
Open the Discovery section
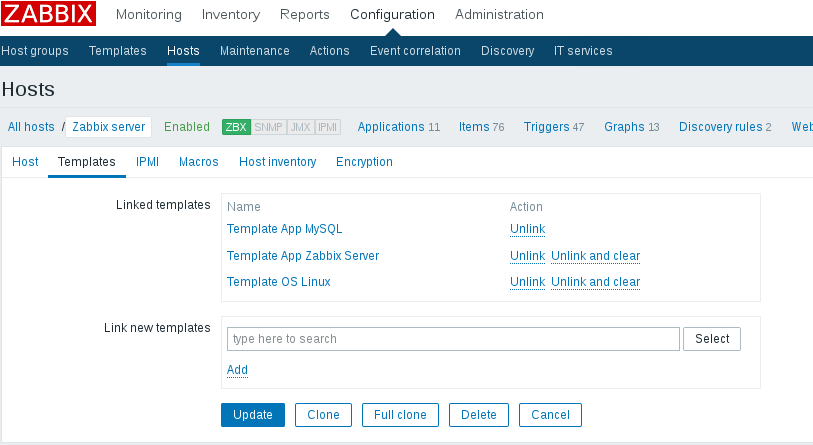coord(508,51)
